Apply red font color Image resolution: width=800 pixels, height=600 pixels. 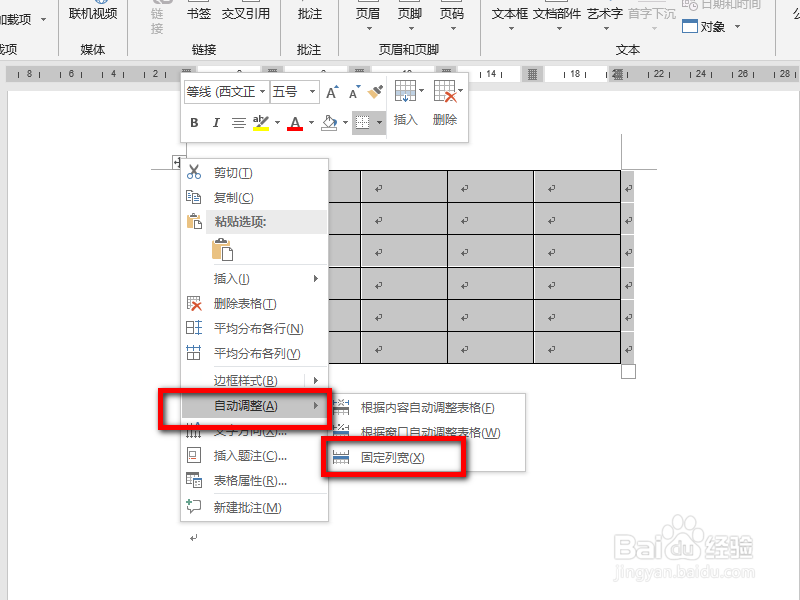[x=295, y=122]
